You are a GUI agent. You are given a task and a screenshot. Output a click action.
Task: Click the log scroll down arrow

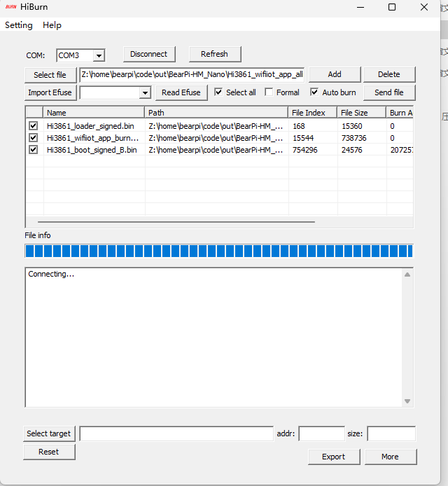(407, 401)
